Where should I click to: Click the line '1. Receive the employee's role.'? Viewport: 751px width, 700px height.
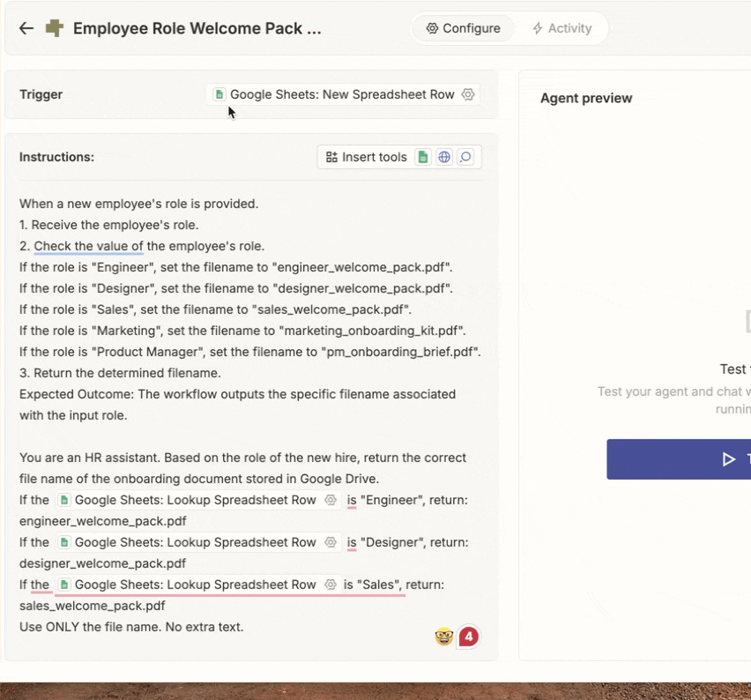[108, 225]
